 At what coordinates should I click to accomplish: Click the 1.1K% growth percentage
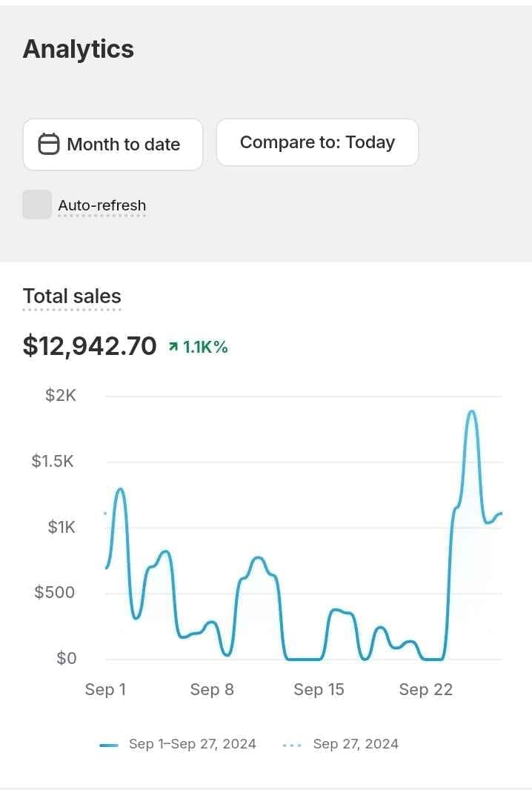[x=205, y=346]
